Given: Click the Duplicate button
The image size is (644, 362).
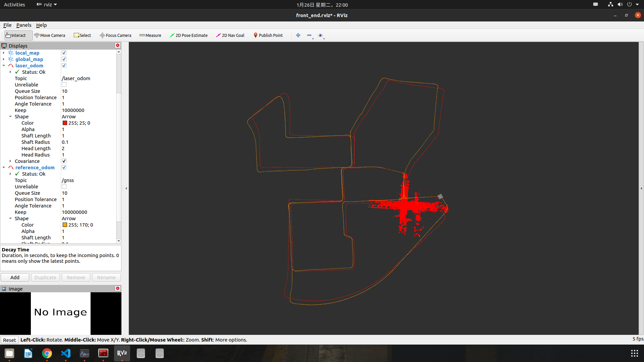Looking at the screenshot, I should tap(45, 277).
